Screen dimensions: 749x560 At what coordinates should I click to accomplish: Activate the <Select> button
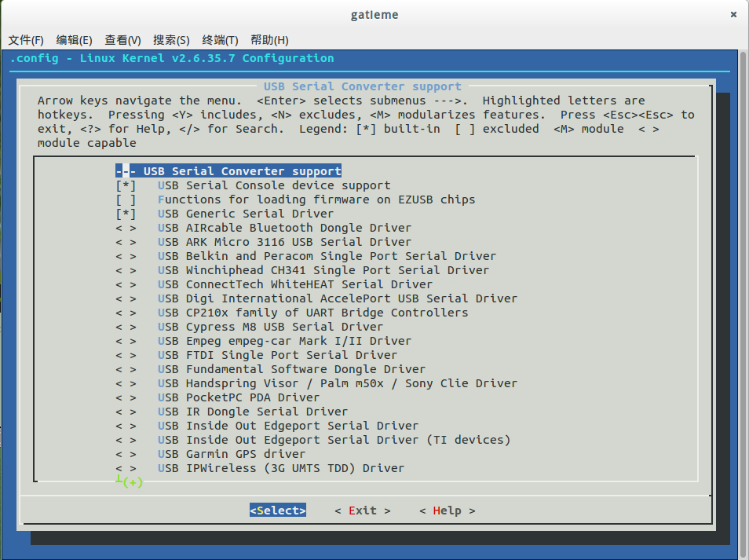pos(278,511)
